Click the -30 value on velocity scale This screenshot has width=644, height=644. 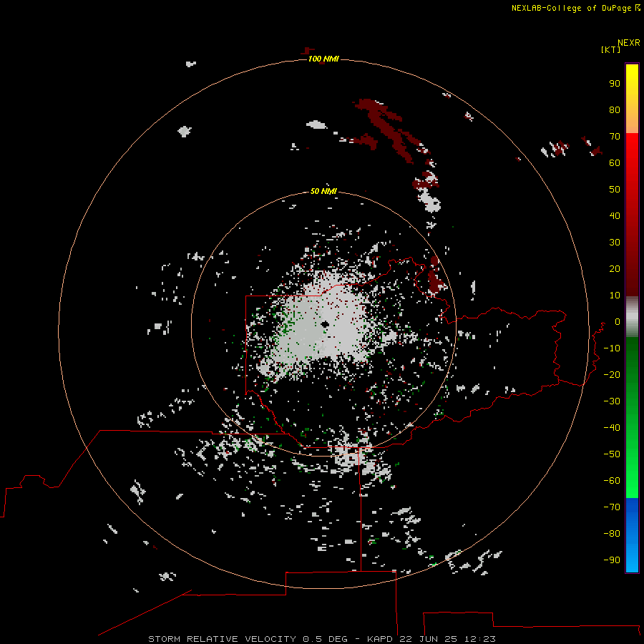(612, 401)
